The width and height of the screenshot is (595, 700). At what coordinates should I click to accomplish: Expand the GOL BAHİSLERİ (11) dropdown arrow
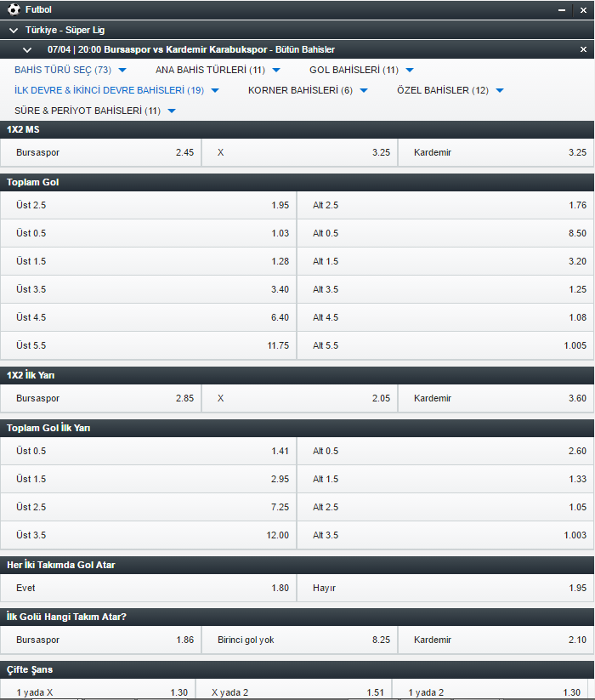(x=410, y=70)
